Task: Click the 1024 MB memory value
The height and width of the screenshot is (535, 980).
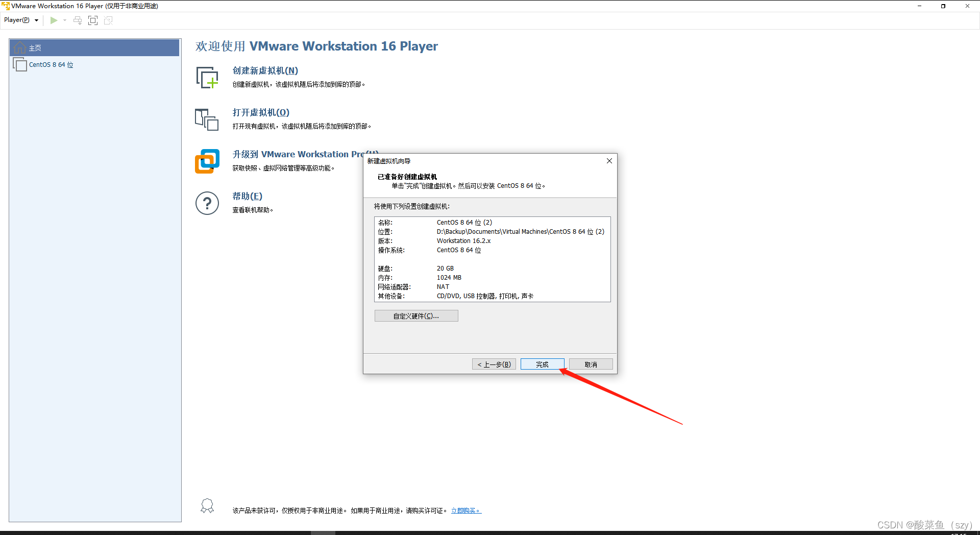Action: 449,278
